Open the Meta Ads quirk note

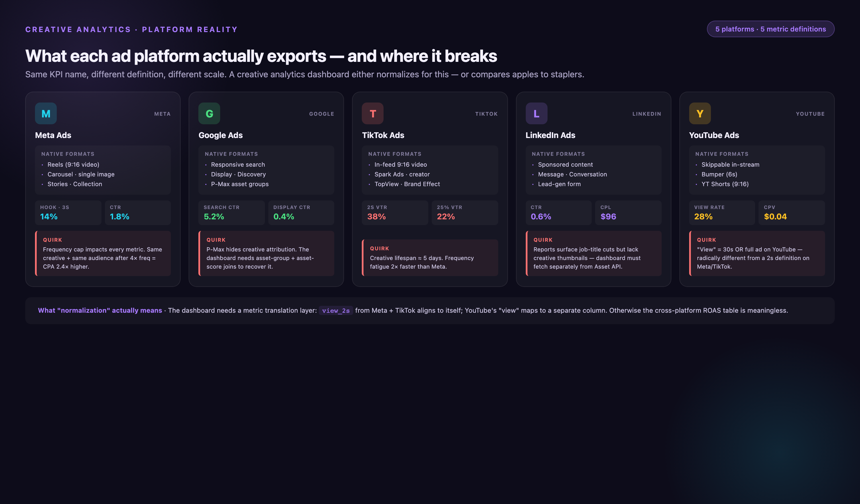[103, 253]
